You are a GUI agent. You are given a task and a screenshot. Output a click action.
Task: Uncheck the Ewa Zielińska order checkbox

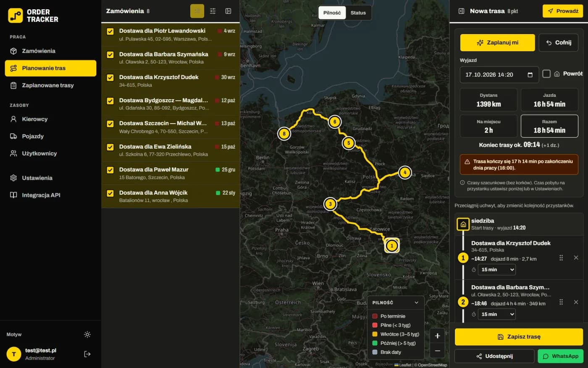point(110,147)
